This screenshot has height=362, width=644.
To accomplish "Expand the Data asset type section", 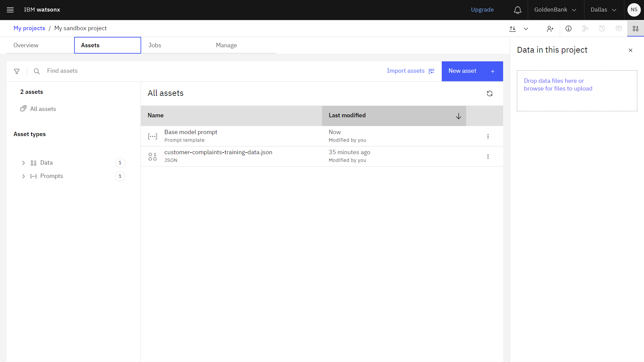I will point(23,163).
